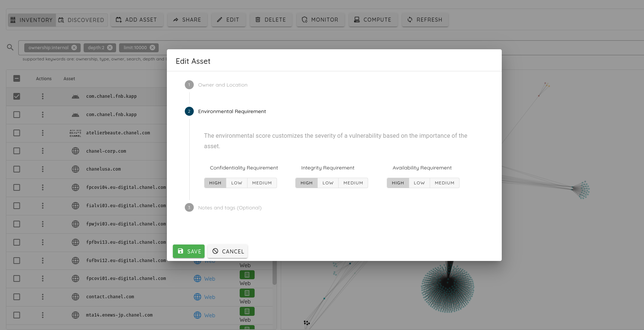Open actions menu for chanel-corp.com
The width and height of the screenshot is (644, 330).
click(x=43, y=151)
